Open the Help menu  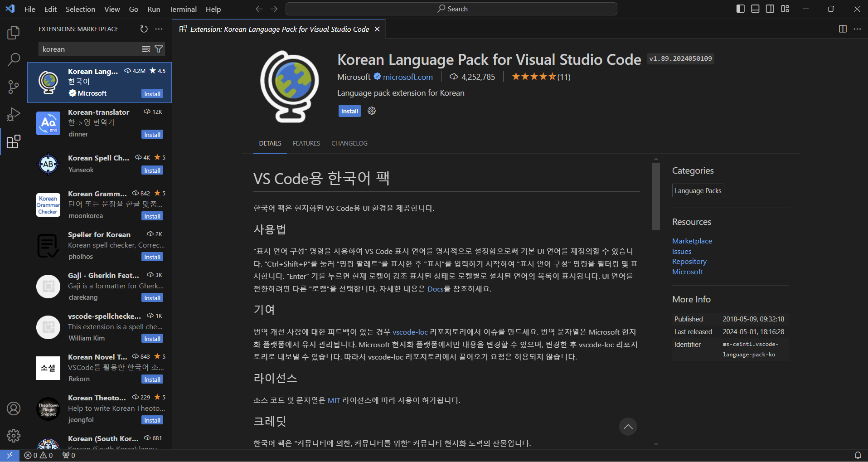[x=213, y=9]
